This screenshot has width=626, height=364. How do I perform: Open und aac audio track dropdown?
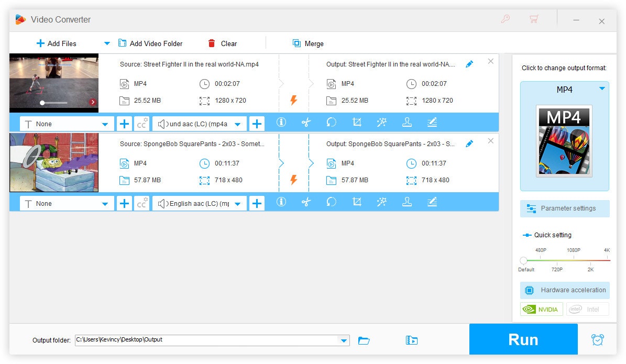pos(199,124)
